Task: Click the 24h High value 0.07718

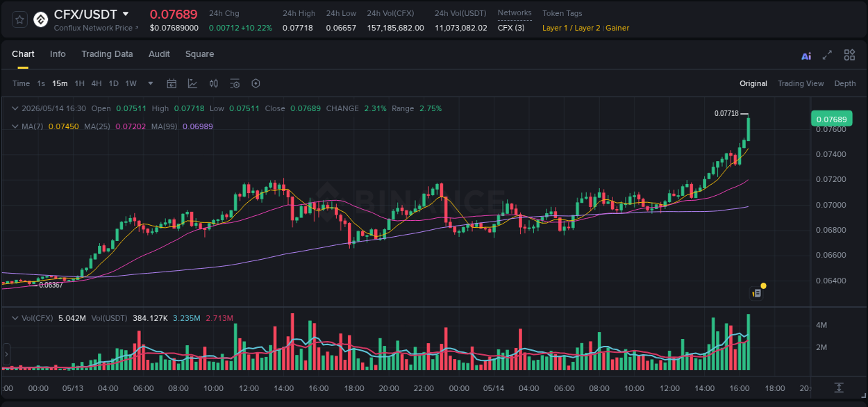Action: [x=298, y=28]
